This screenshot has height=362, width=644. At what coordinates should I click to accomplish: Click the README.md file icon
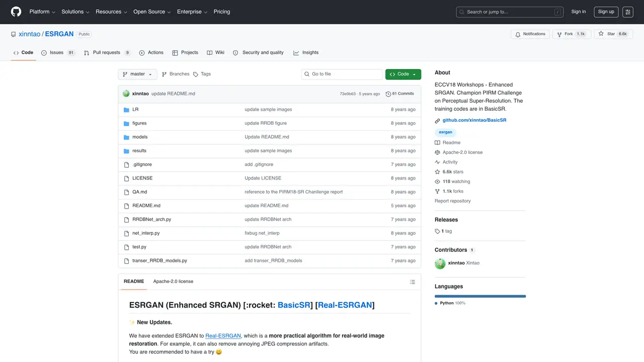point(127,206)
